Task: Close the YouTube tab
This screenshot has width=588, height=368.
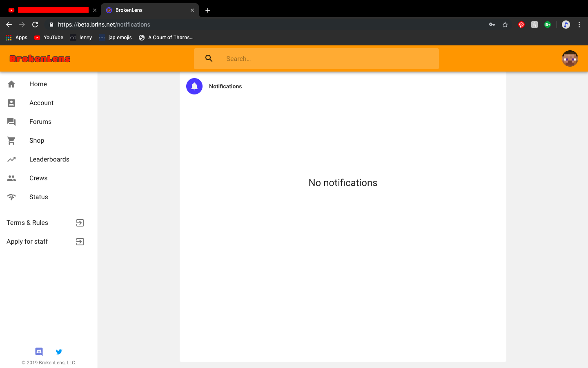Action: click(95, 10)
